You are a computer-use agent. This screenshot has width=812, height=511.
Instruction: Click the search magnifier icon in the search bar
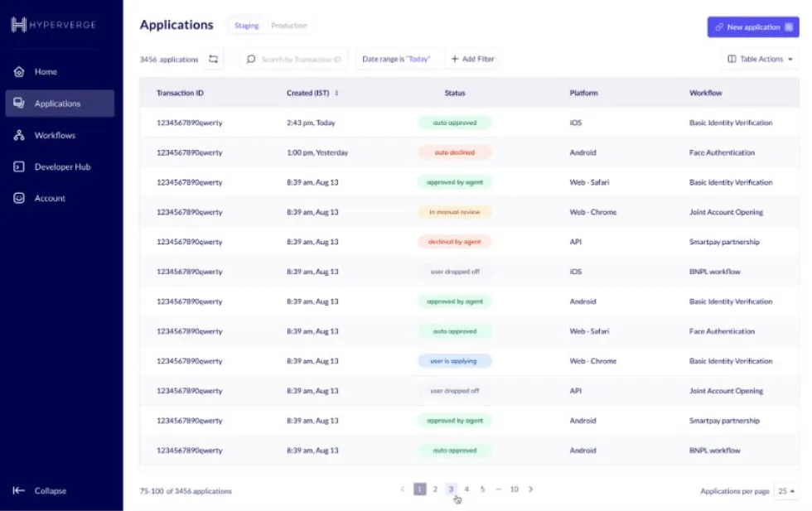[x=249, y=59]
